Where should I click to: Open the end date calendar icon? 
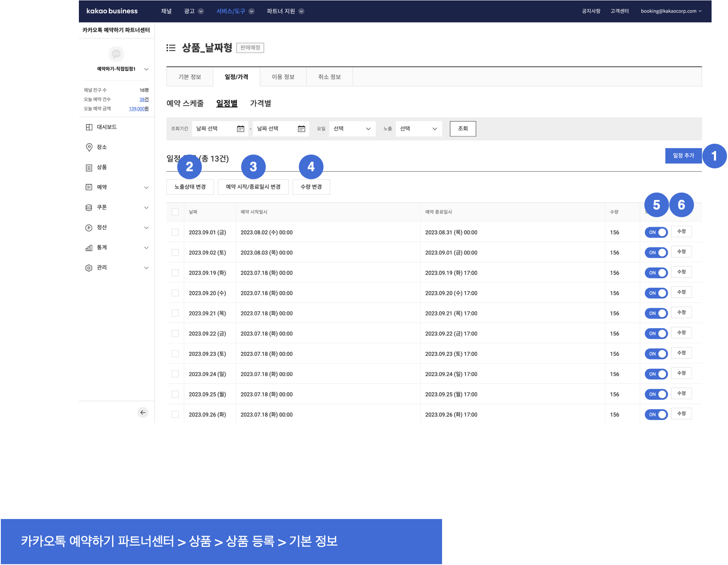click(x=302, y=129)
